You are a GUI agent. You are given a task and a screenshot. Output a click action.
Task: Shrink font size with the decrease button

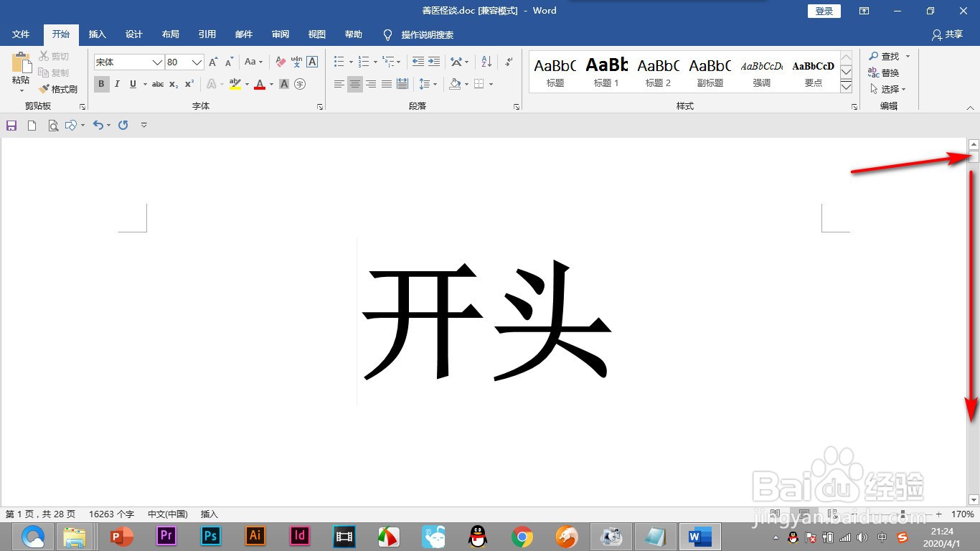click(230, 62)
